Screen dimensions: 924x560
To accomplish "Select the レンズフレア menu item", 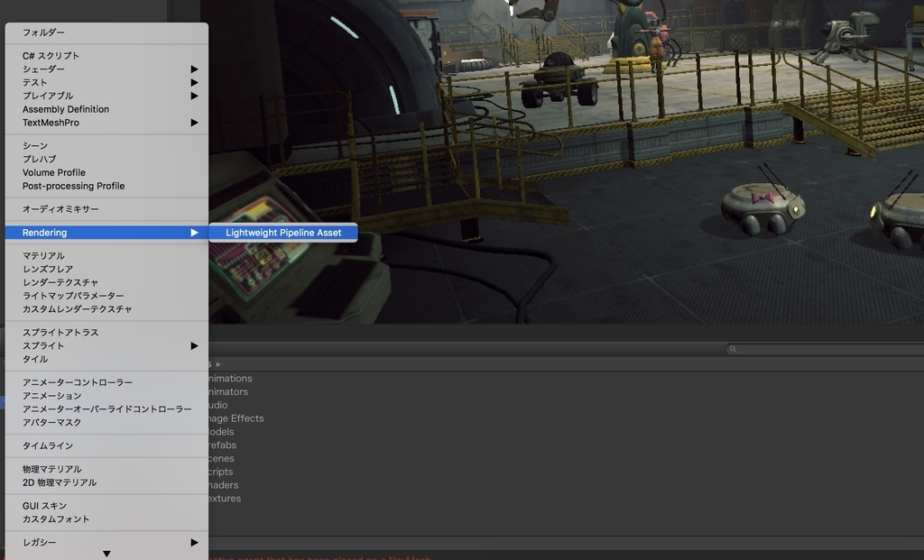I will [x=106, y=269].
